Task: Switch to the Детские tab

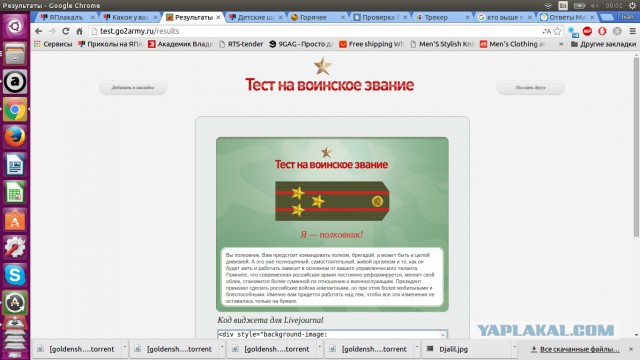Action: click(256, 17)
